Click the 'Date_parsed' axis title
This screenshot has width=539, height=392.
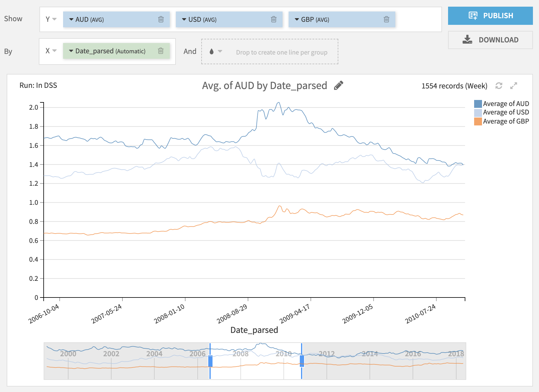point(254,330)
